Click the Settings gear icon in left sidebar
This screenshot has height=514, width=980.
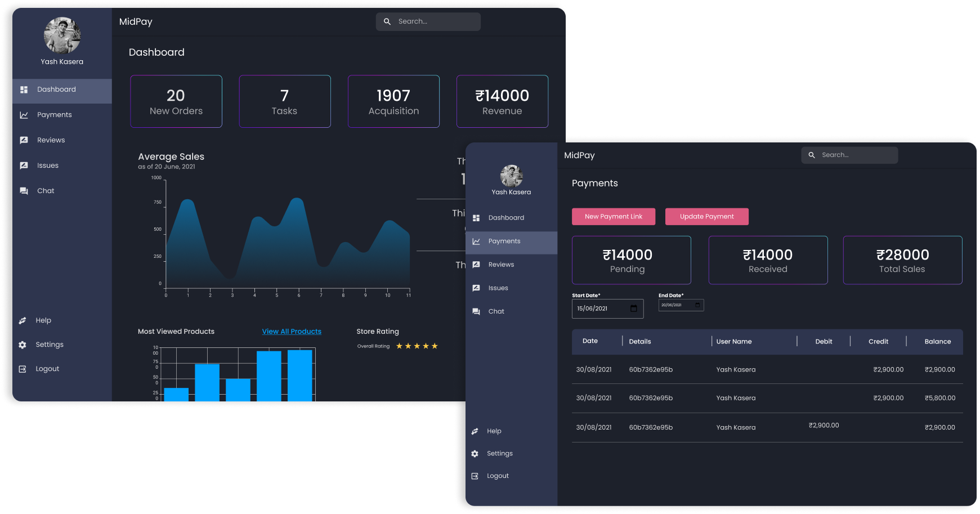point(23,345)
